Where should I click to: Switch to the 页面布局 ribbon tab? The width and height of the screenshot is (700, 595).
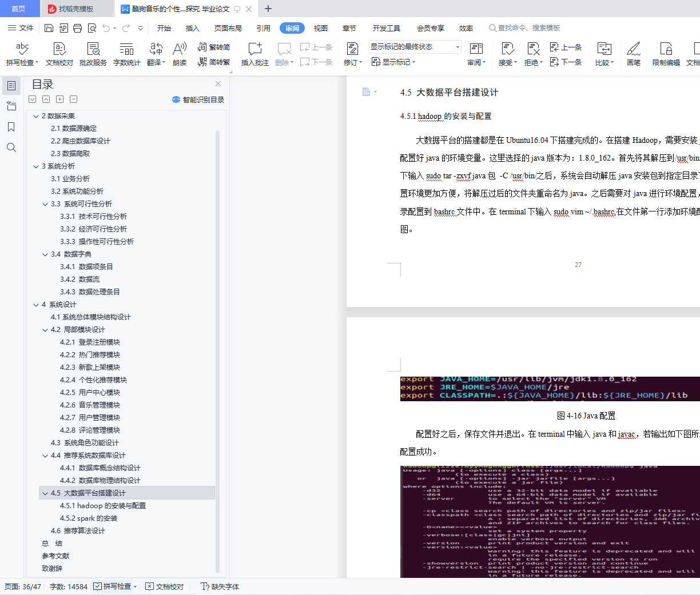[228, 28]
